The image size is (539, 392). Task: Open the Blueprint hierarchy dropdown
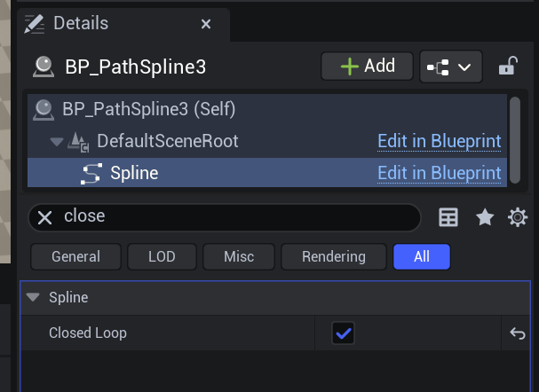[451, 67]
